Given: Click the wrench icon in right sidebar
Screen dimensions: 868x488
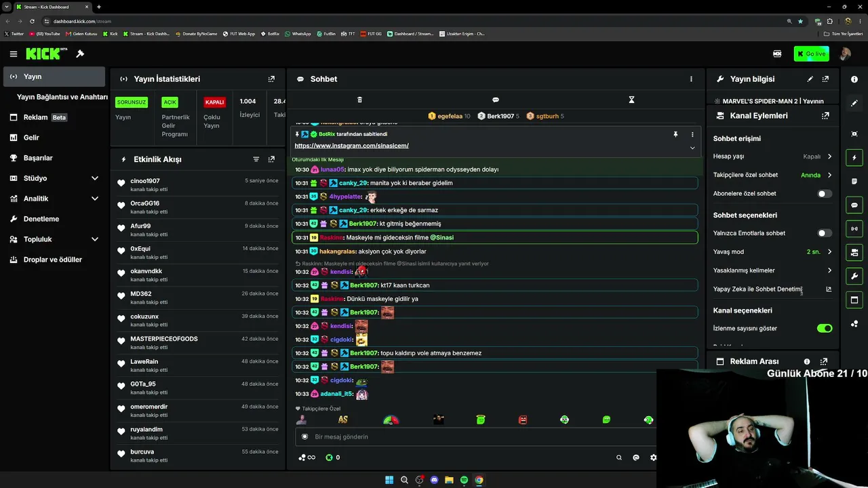Looking at the screenshot, I should (x=854, y=276).
